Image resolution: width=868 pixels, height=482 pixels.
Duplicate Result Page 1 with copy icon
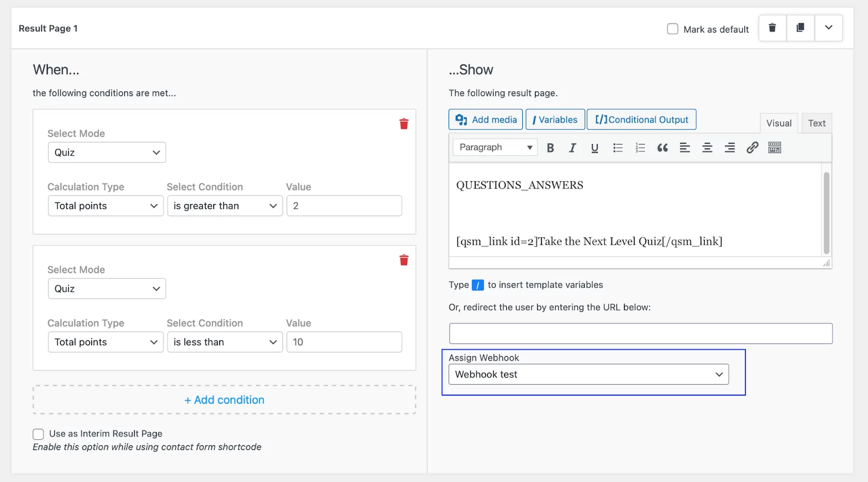click(x=800, y=28)
